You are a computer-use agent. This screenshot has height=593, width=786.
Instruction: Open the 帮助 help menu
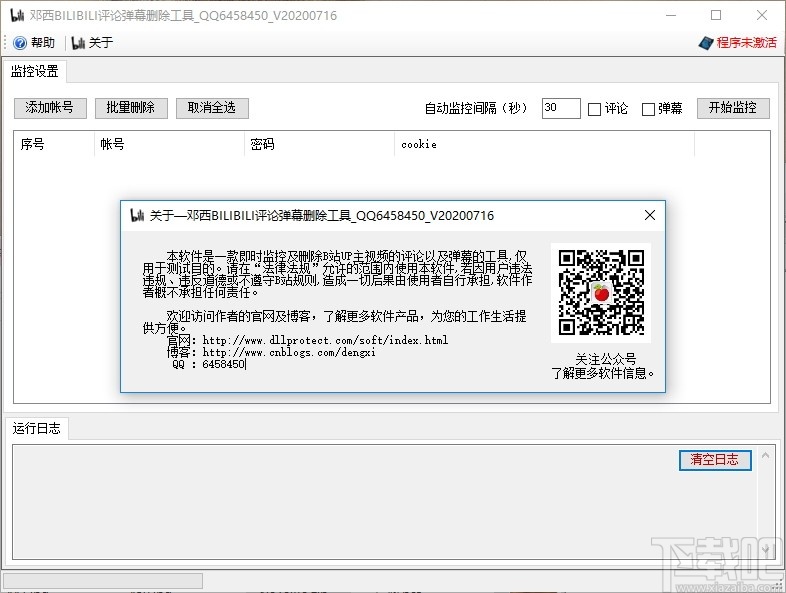pos(34,43)
